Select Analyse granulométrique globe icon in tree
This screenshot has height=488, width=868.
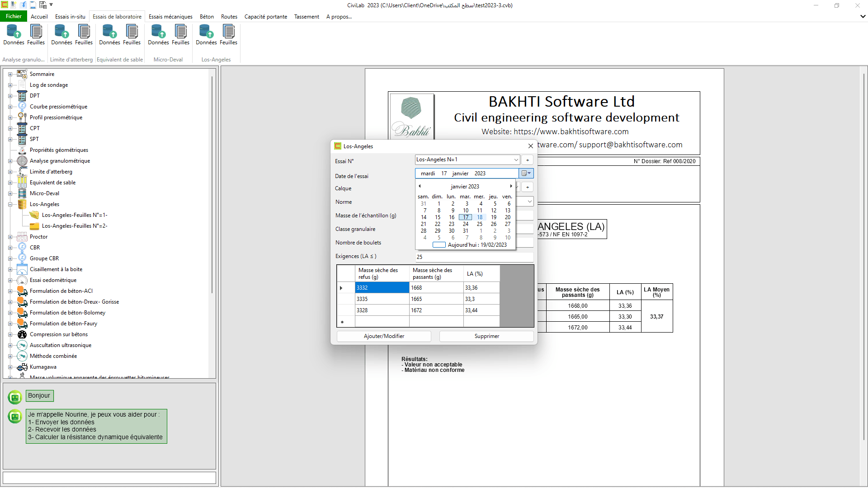22,160
